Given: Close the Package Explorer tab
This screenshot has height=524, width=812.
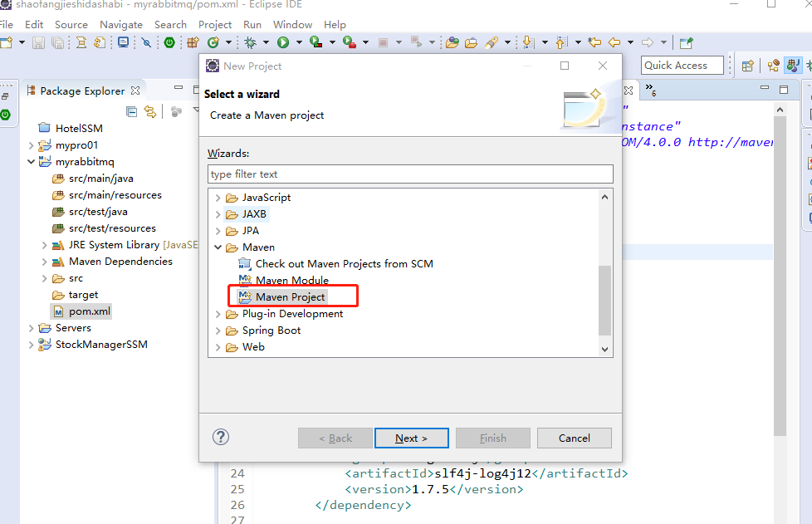Looking at the screenshot, I should 135,91.
